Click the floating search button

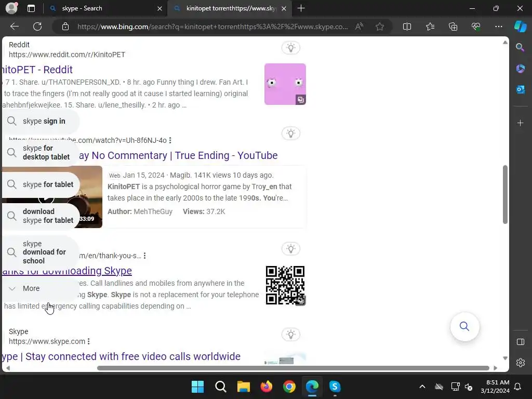coord(464,326)
